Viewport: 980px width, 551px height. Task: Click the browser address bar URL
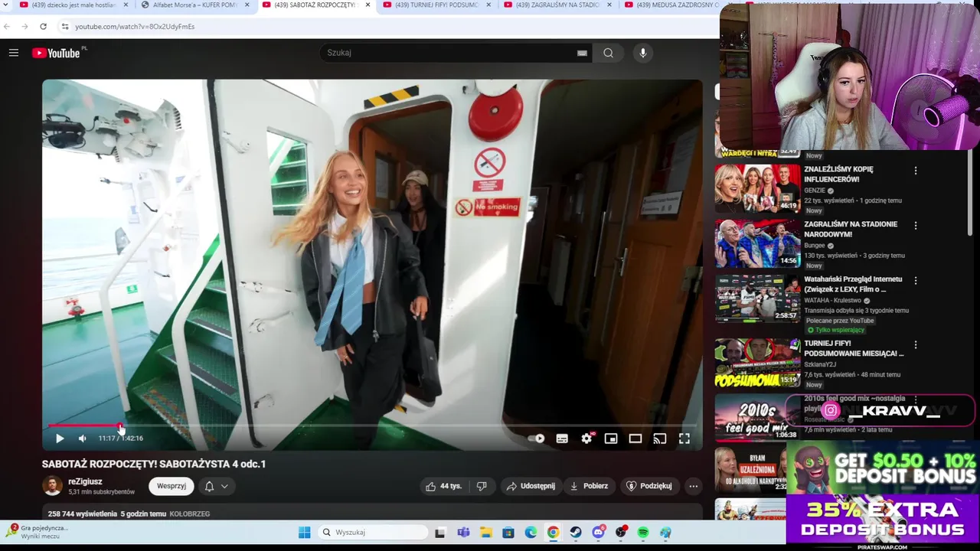135,26
